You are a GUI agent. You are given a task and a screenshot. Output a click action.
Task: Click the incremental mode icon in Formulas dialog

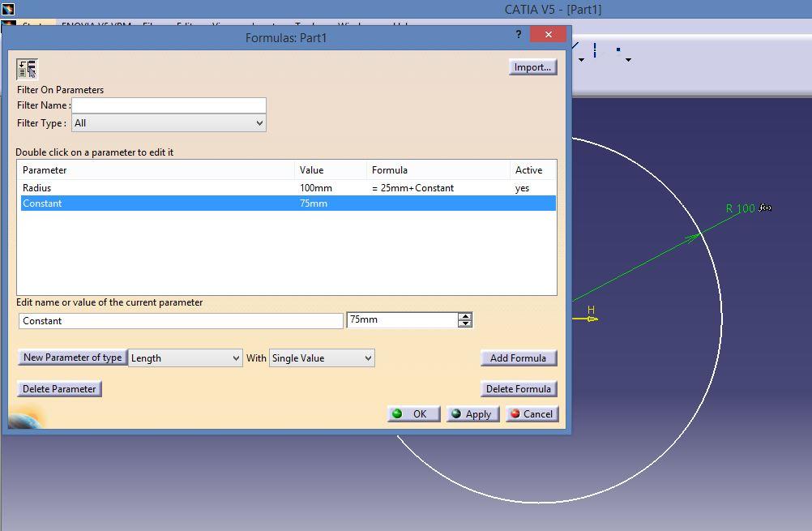pos(27,69)
